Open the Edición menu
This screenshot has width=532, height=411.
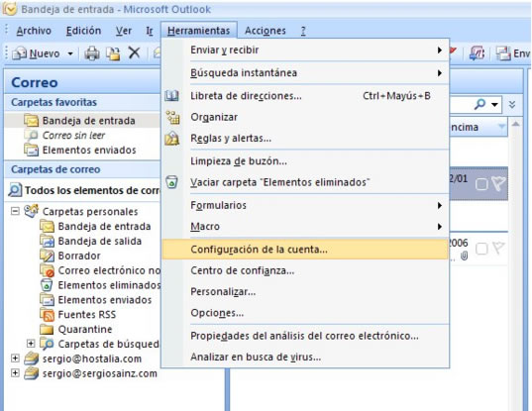83,31
